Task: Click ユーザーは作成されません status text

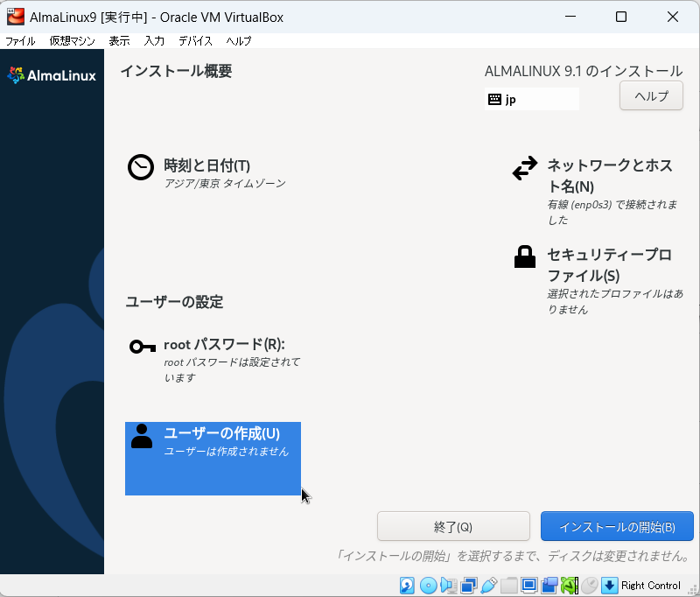Action: [x=227, y=452]
